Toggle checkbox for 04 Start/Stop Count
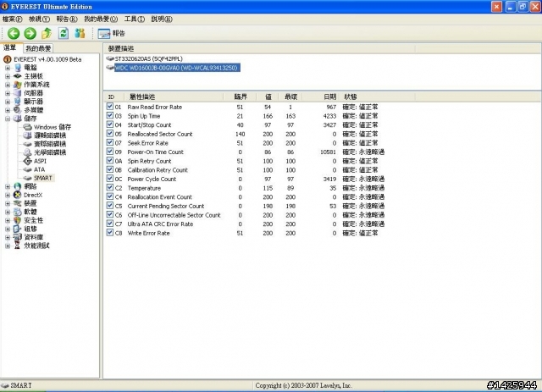 pos(110,124)
